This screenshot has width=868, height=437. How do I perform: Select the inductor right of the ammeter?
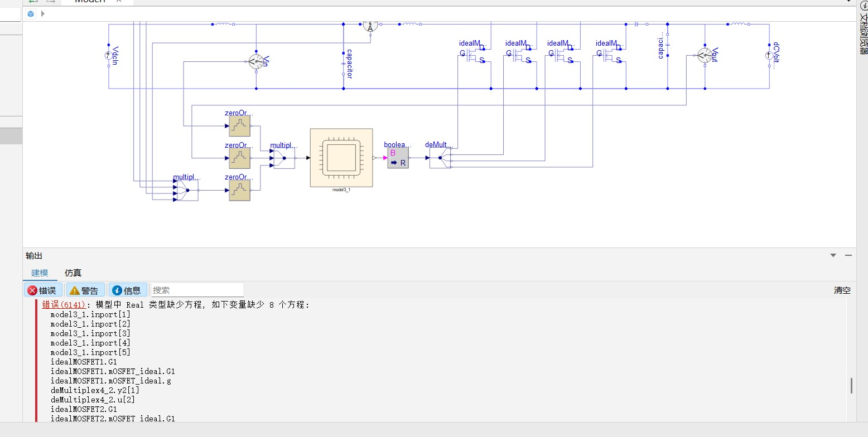point(411,25)
